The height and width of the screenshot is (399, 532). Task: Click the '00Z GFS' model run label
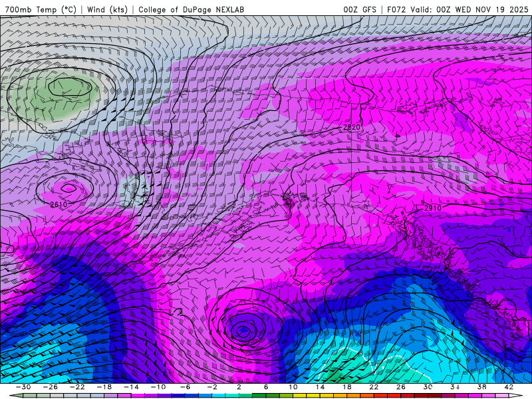pos(360,9)
